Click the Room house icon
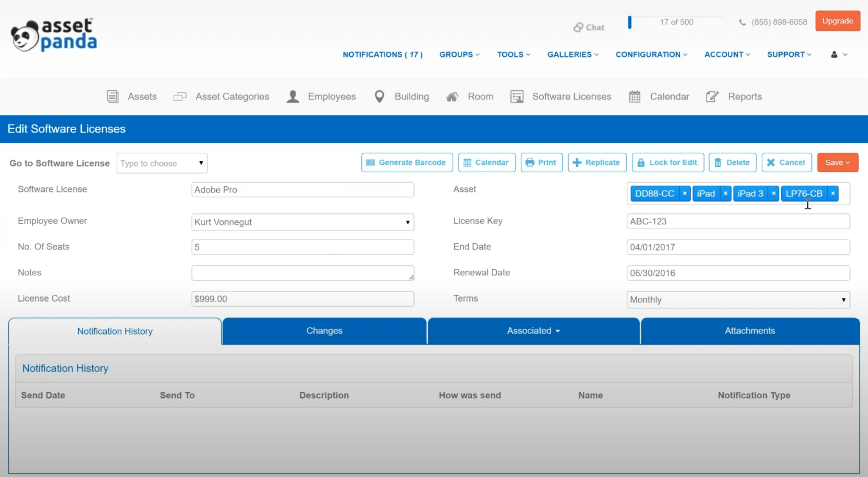Screen dimensions: 868x477 tap(452, 96)
